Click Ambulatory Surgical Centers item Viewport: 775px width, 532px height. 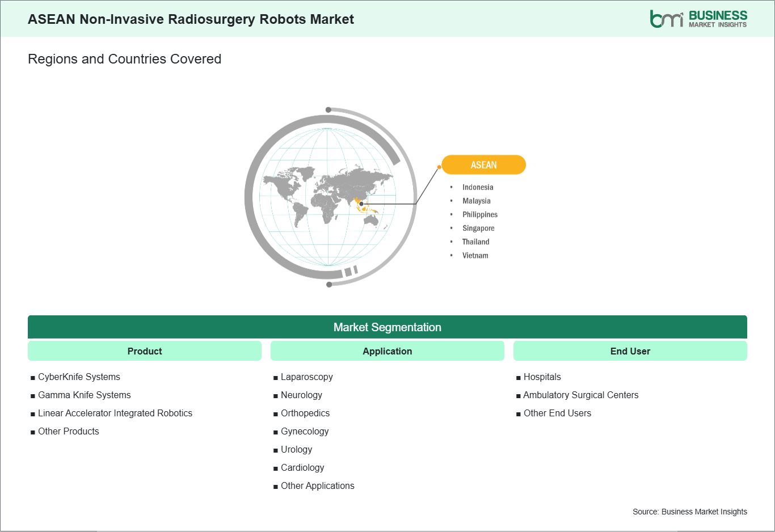coord(581,395)
